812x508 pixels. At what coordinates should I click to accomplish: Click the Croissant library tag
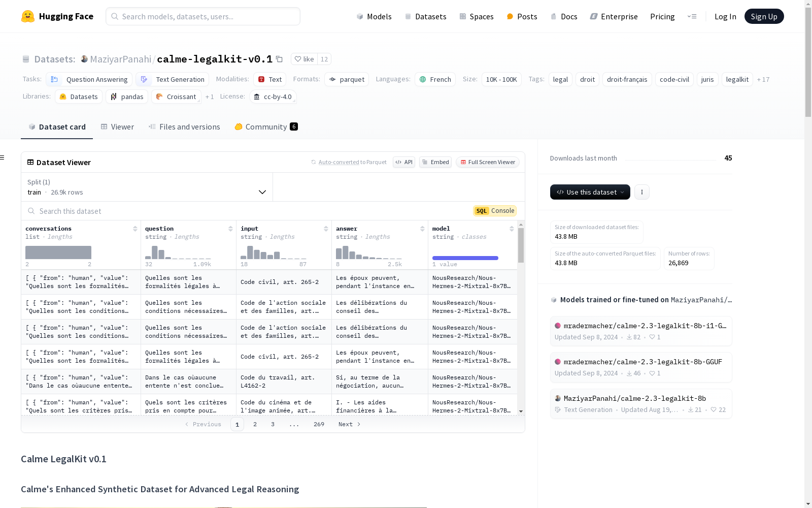pyautogui.click(x=176, y=97)
